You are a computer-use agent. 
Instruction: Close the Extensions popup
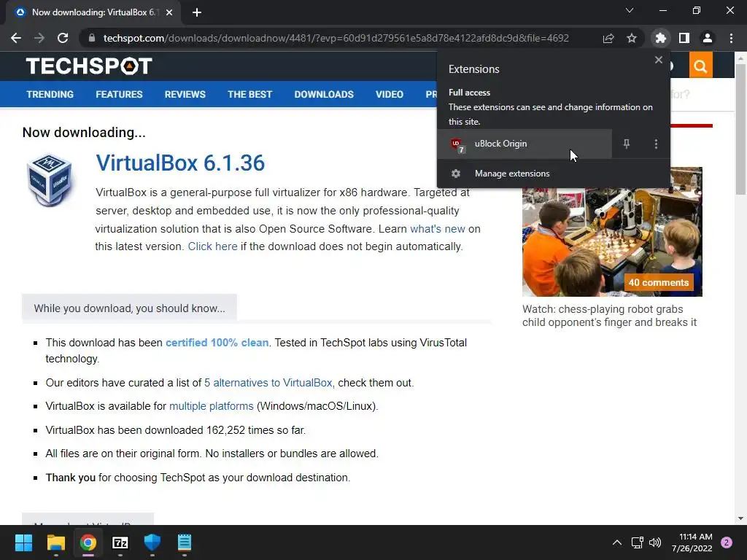(659, 60)
